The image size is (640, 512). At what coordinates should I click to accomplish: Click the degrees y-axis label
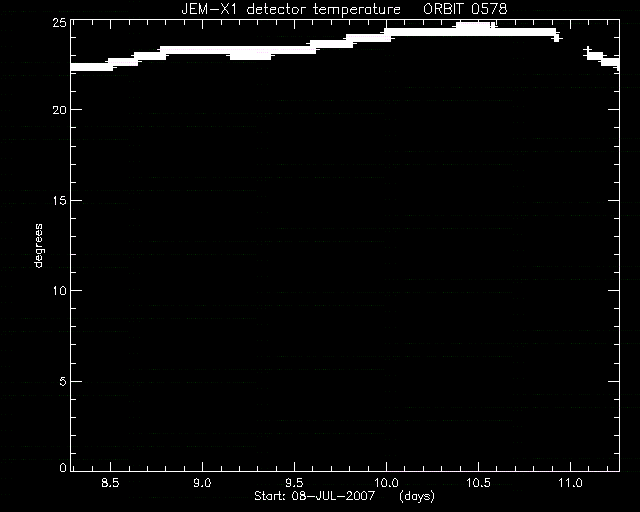coord(38,245)
